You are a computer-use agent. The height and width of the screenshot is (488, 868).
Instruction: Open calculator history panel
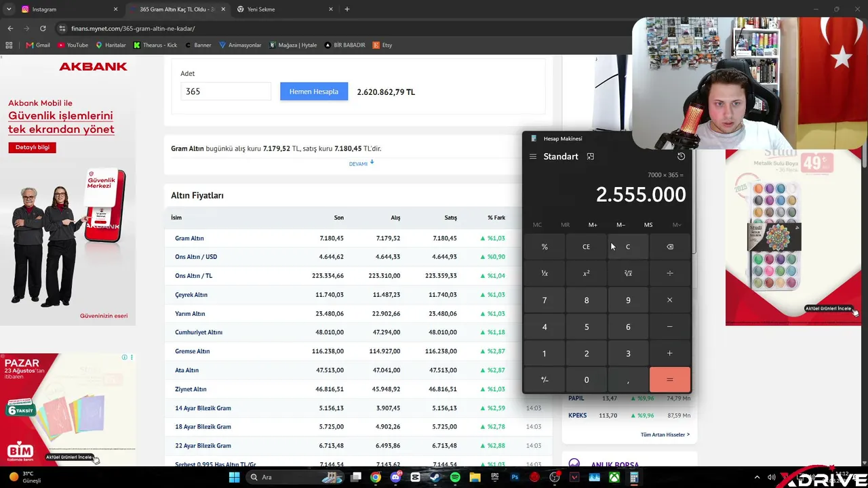click(681, 157)
